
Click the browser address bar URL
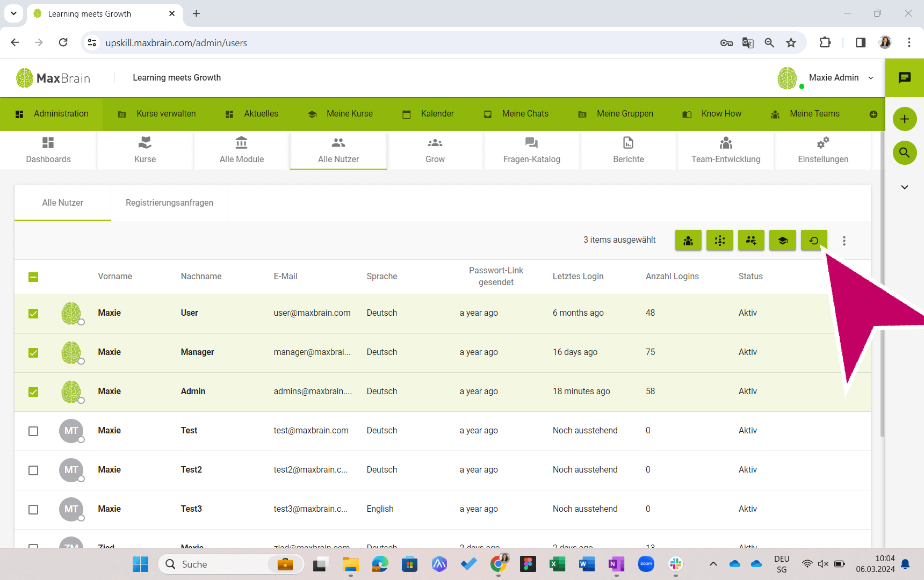(x=176, y=43)
